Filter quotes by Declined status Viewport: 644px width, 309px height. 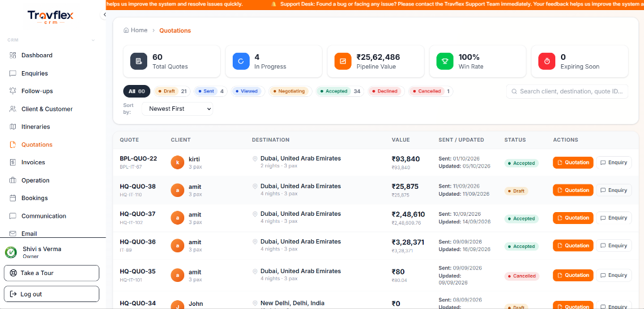tap(386, 91)
